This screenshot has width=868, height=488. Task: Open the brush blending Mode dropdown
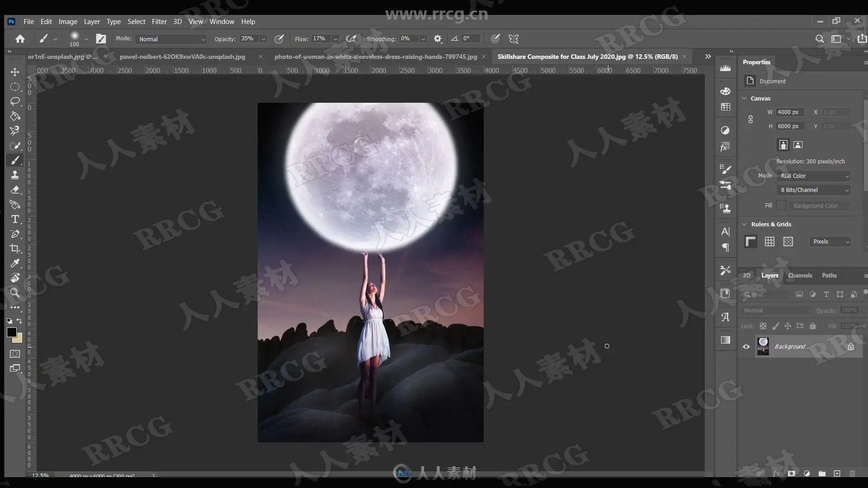point(171,39)
